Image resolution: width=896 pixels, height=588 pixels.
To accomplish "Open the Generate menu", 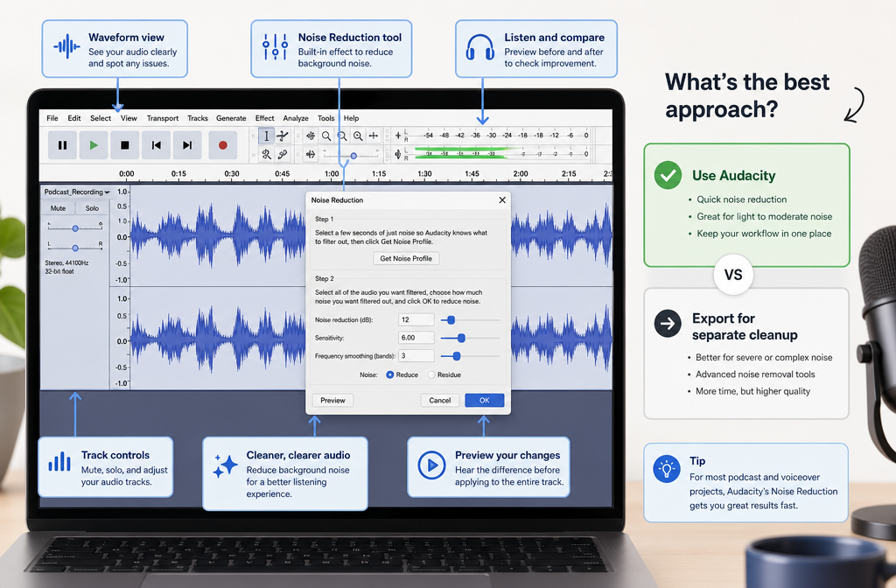I will pos(231,118).
